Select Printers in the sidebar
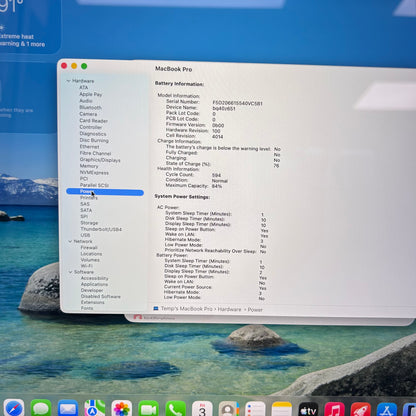Viewport: 416px width, 416px height. click(x=89, y=198)
